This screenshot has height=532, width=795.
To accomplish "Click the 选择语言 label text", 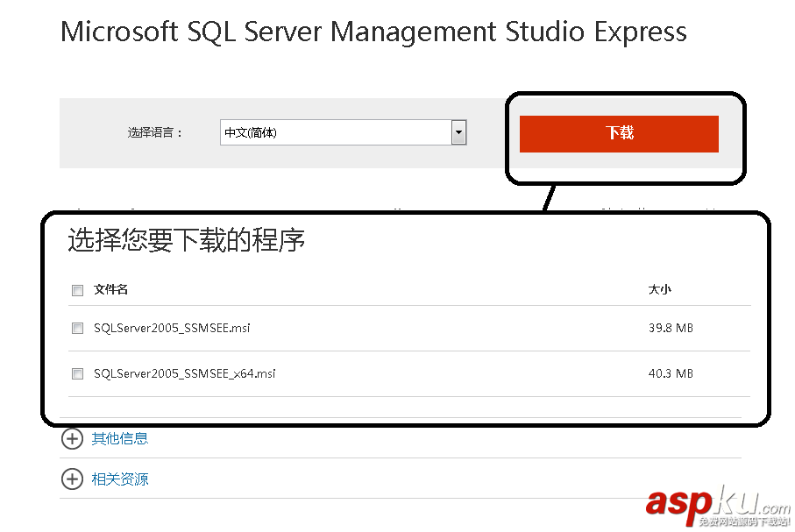I will [155, 133].
